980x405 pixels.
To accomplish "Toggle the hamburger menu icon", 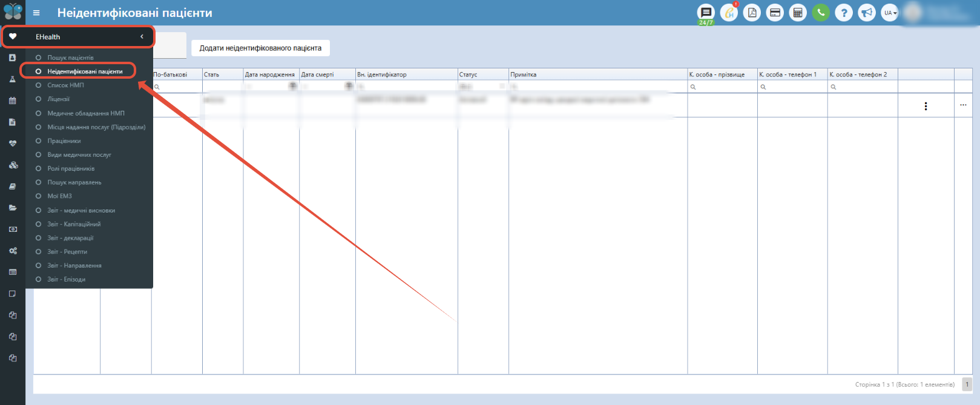I will point(36,13).
